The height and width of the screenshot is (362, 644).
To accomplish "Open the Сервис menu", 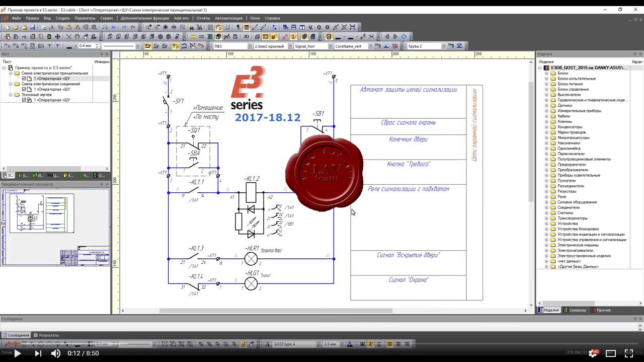I will [x=106, y=18].
